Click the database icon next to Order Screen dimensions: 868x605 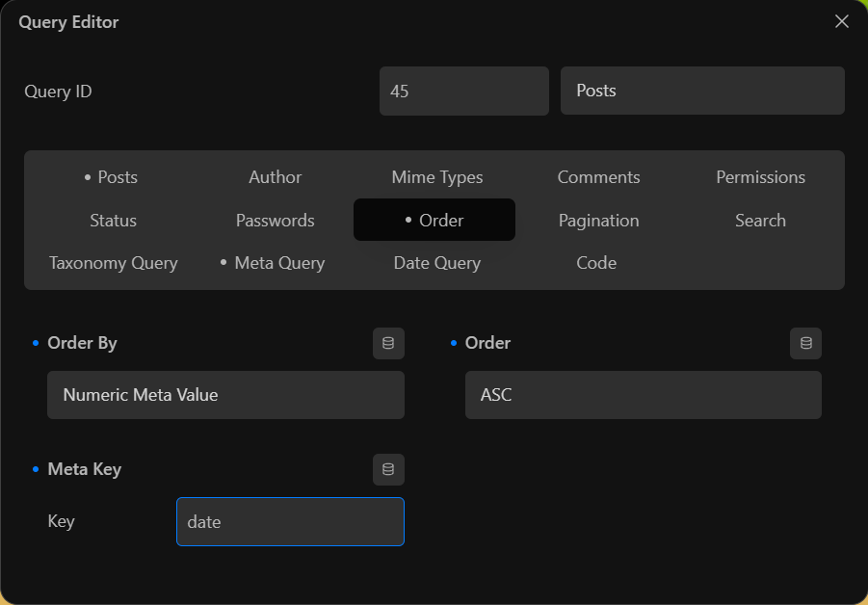[805, 343]
